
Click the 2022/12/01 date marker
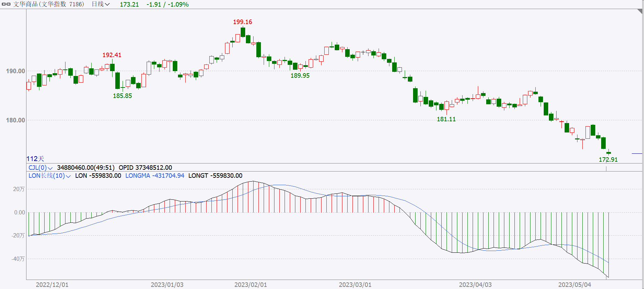[x=52, y=285]
